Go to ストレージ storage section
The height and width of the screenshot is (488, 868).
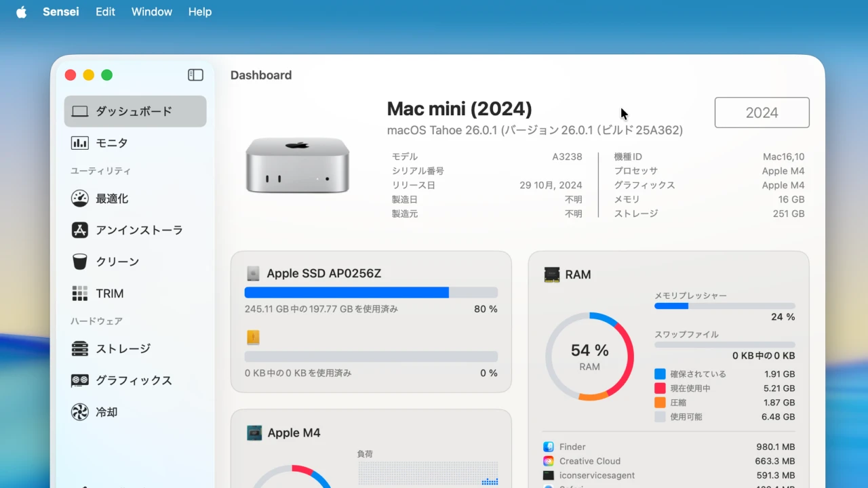click(x=122, y=349)
